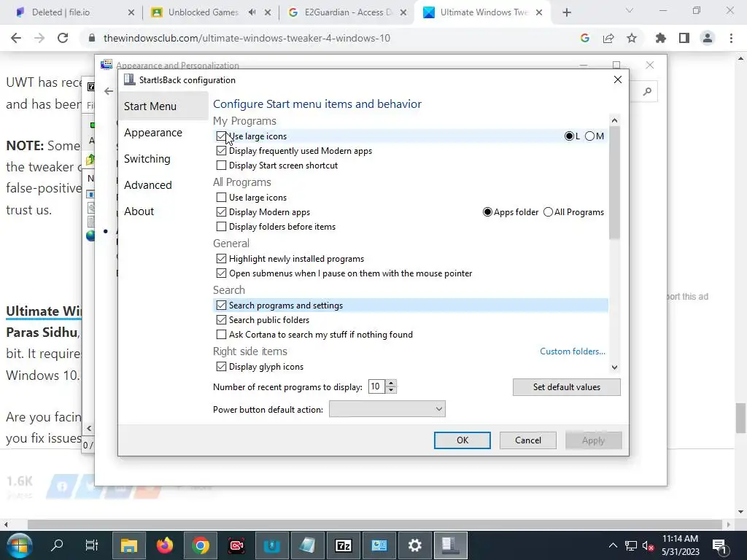Open the Chrome profile avatar
The height and width of the screenshot is (560, 747).
708,38
